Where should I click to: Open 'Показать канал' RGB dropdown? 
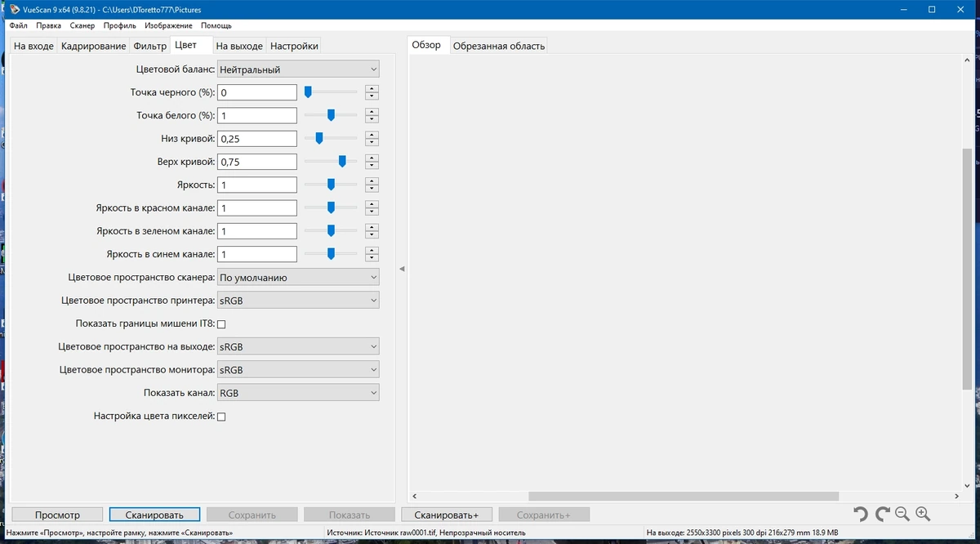tap(298, 393)
